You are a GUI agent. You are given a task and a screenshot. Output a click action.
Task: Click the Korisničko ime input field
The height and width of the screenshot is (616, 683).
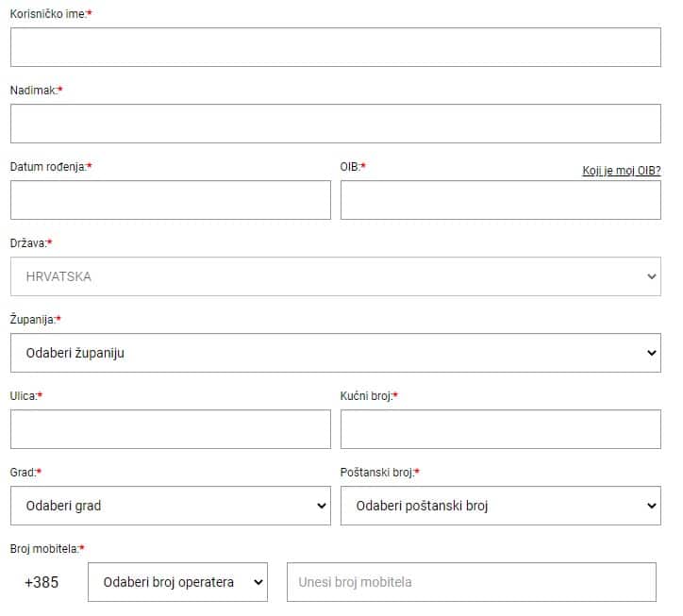[x=336, y=47]
